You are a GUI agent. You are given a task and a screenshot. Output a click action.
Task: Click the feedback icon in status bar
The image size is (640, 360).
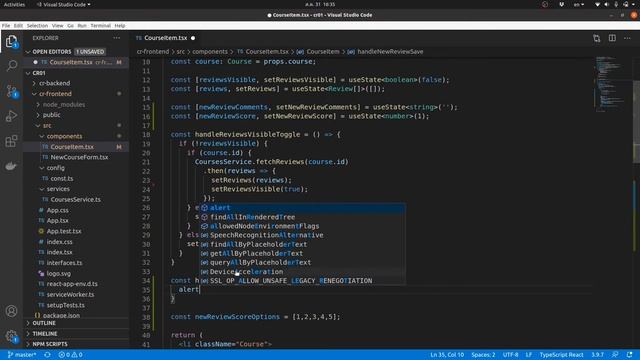pos(615,355)
